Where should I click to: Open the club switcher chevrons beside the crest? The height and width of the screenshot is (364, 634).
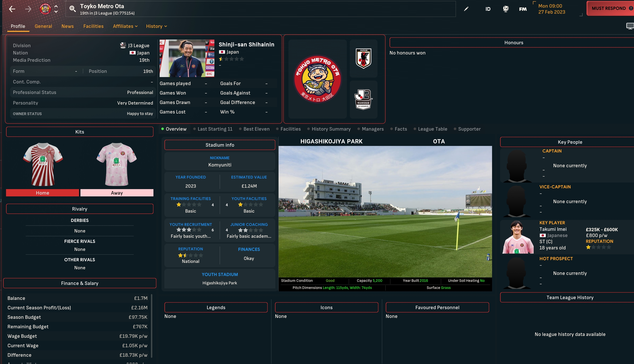tap(56, 9)
